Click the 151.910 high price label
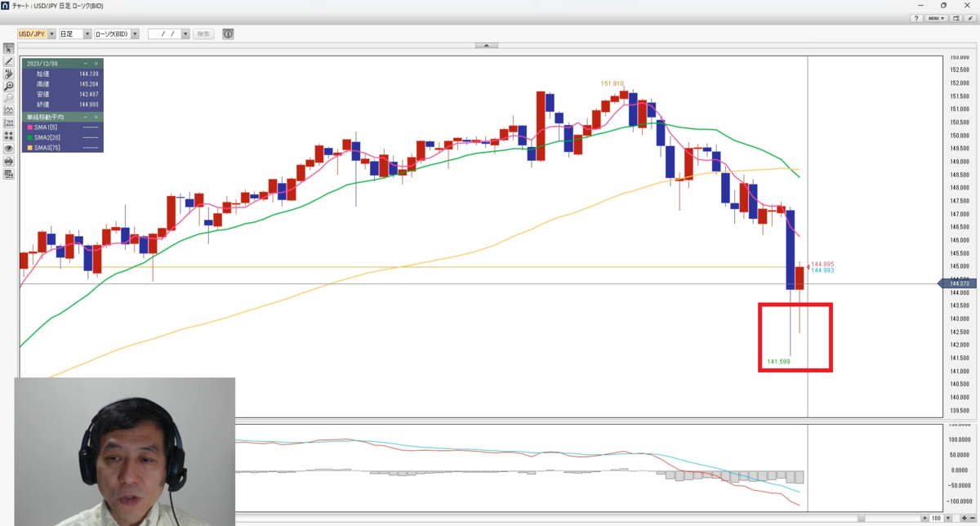 pos(612,83)
